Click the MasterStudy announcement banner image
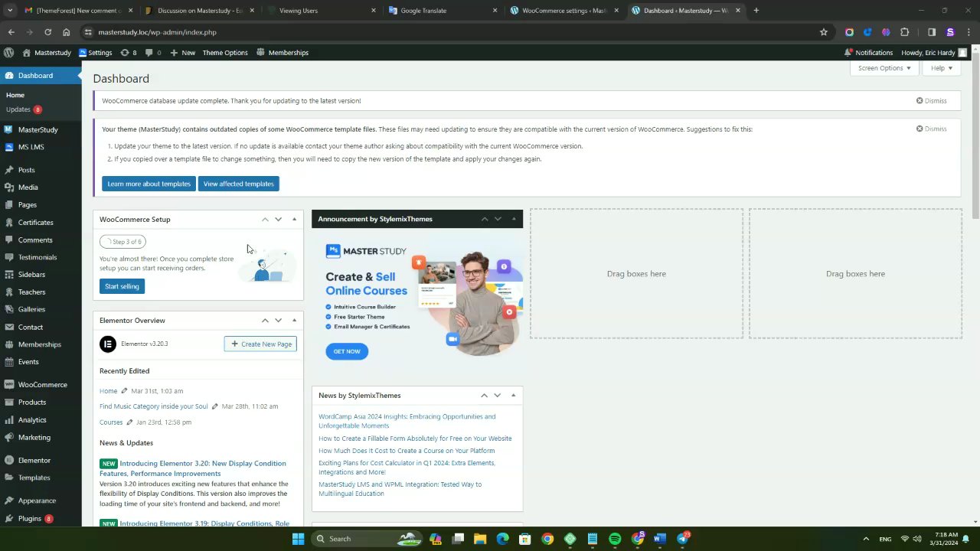The width and height of the screenshot is (980, 551). (x=417, y=299)
